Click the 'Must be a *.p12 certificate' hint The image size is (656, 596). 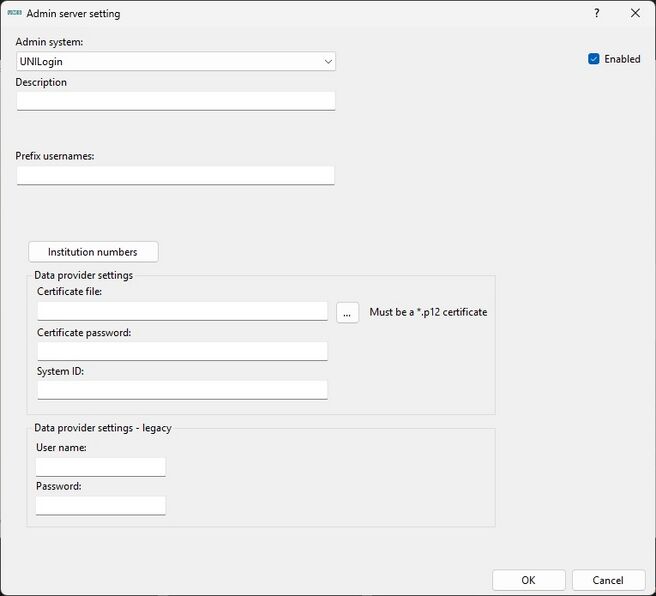[x=428, y=312]
